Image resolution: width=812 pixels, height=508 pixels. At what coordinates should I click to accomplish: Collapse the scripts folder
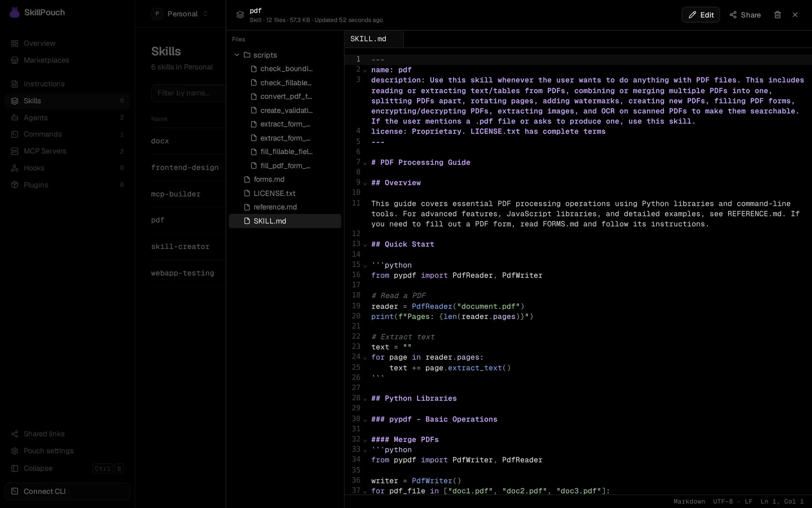pos(237,55)
